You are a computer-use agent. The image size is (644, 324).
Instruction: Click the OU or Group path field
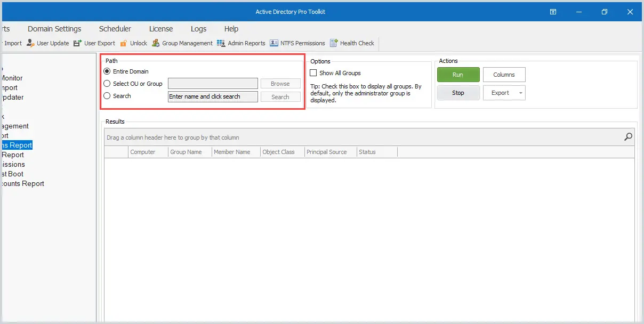213,84
